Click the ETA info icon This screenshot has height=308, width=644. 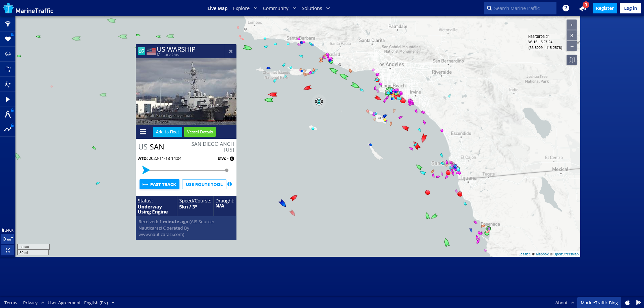tap(232, 159)
